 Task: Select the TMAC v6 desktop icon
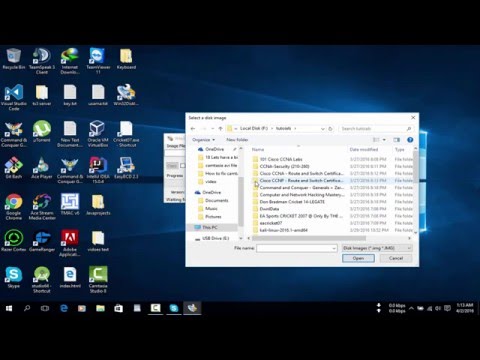click(70, 204)
